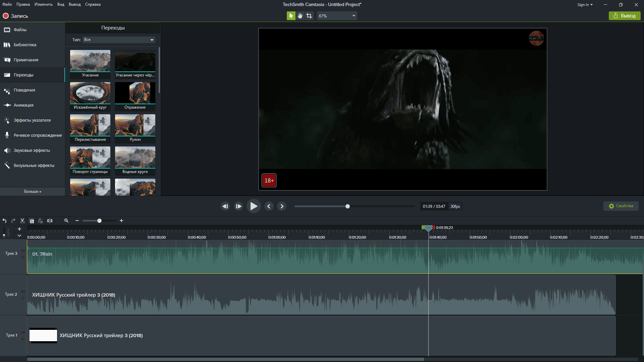
Task: Select the Отражение transition thumbnail
Action: 135,96
